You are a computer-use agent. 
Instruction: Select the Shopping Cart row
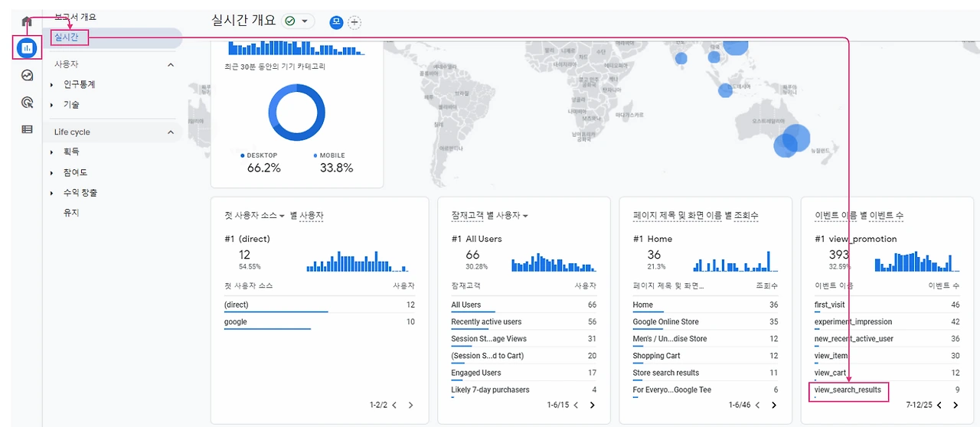(x=705, y=356)
